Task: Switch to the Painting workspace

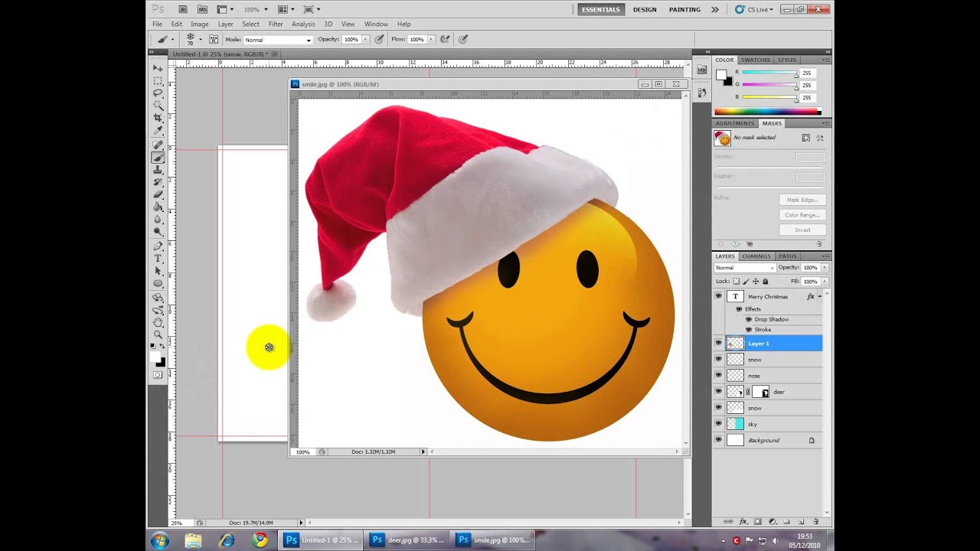Action: tap(684, 9)
